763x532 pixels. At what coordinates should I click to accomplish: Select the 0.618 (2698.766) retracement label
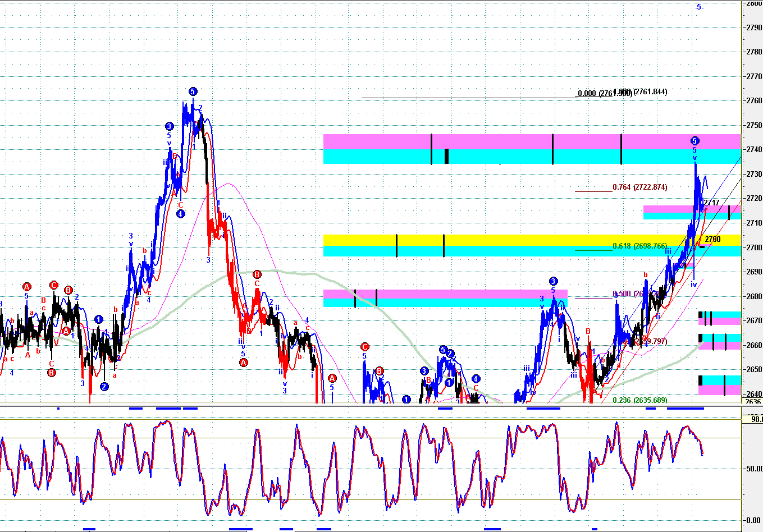click(x=639, y=246)
